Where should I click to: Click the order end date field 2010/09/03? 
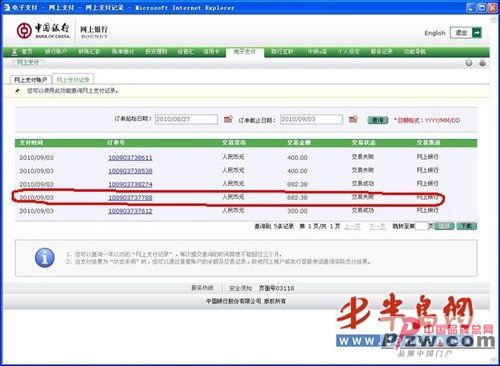pyautogui.click(x=311, y=119)
